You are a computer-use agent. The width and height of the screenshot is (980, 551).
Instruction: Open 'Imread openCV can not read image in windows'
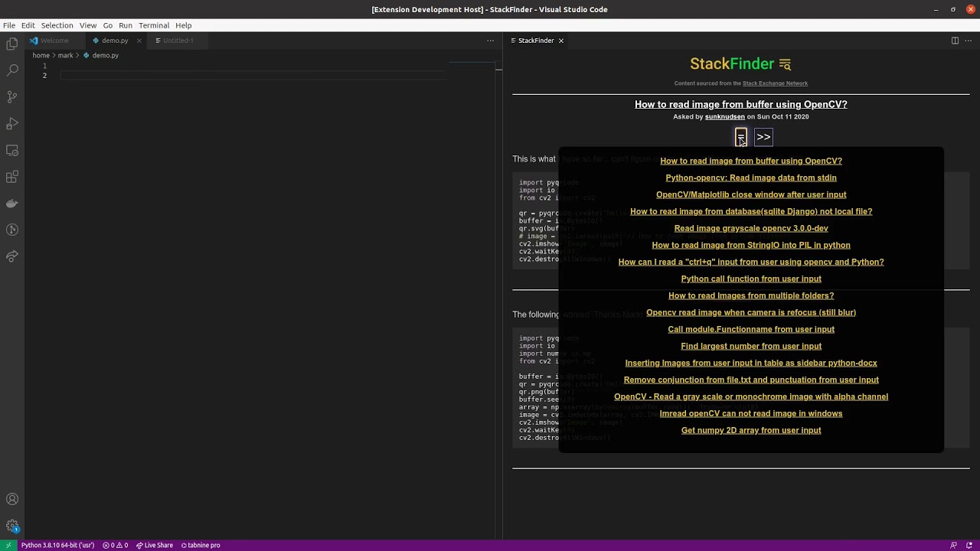[751, 413]
